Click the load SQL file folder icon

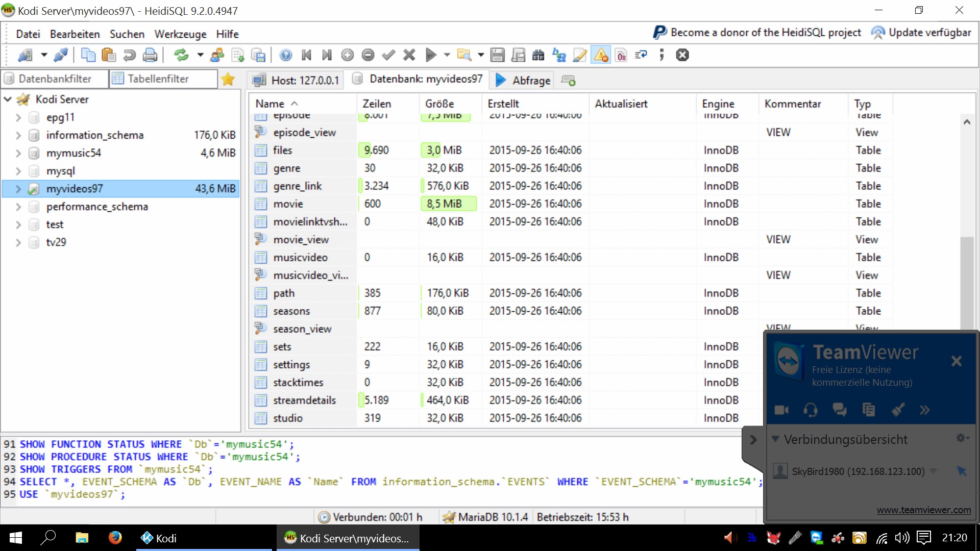[x=464, y=55]
